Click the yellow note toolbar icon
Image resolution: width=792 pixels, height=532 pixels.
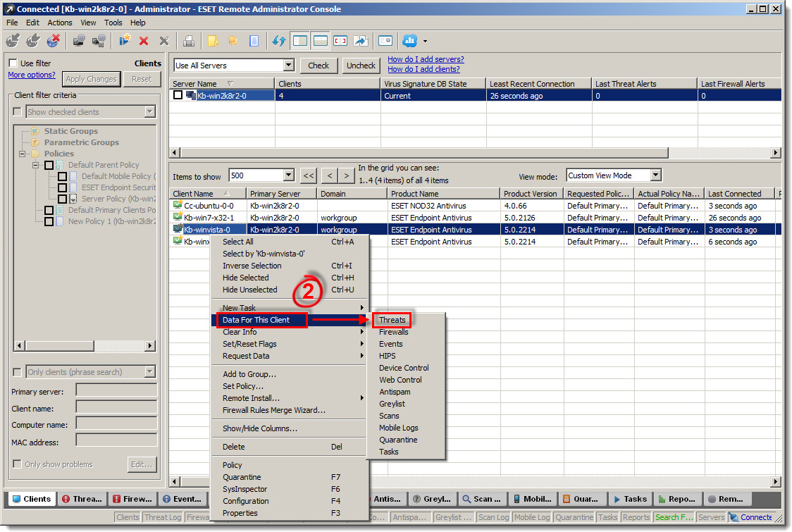(x=233, y=41)
